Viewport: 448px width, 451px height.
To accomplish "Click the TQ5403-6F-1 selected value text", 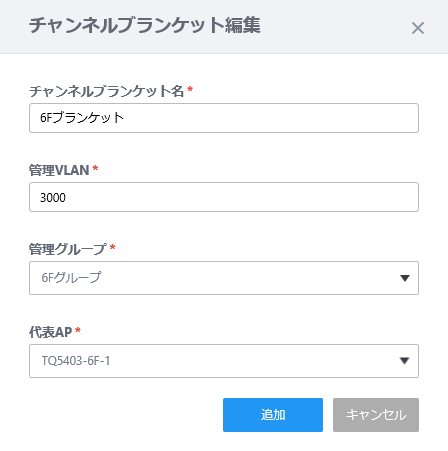I will 76,361.
